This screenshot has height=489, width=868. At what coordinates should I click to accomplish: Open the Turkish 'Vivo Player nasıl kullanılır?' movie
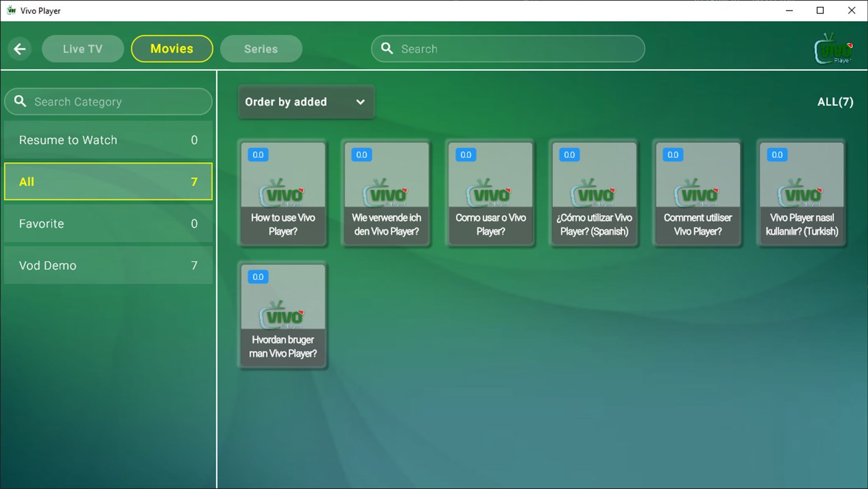802,193
